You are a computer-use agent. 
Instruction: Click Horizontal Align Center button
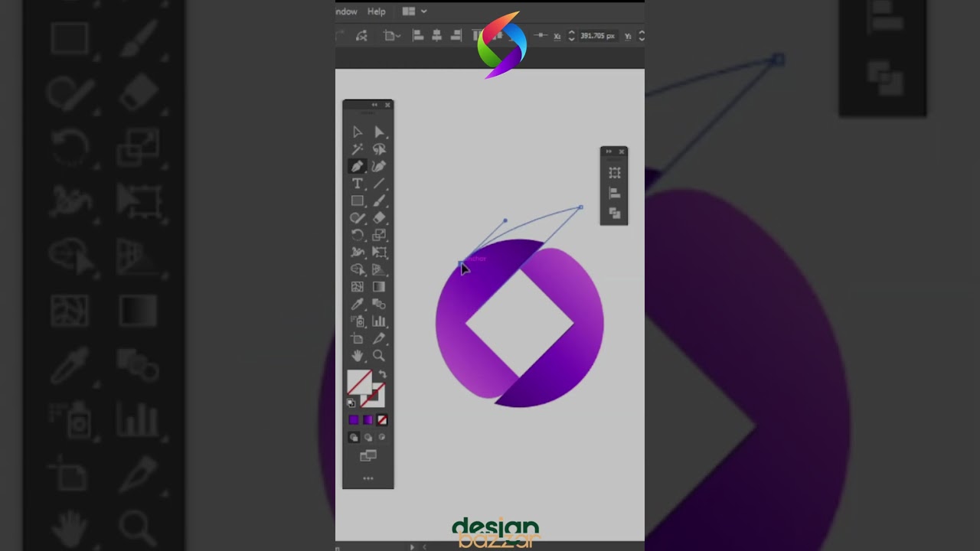pos(437,36)
